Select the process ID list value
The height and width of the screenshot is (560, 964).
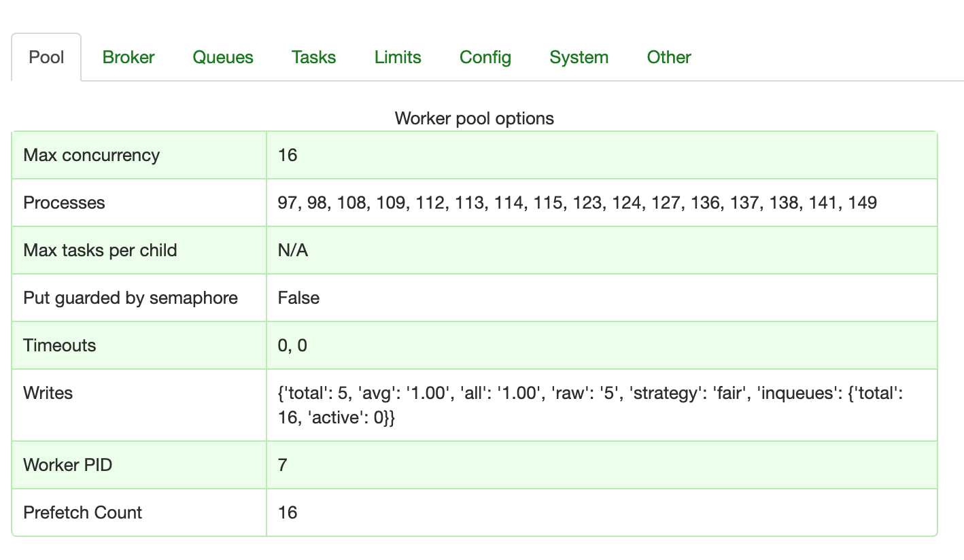coord(576,203)
